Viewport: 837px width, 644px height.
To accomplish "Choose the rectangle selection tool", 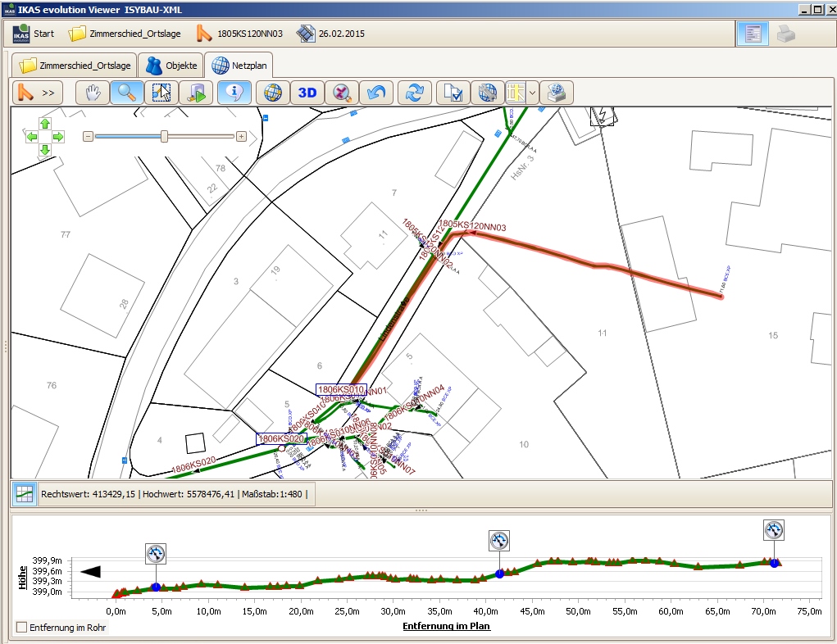I will [x=161, y=93].
